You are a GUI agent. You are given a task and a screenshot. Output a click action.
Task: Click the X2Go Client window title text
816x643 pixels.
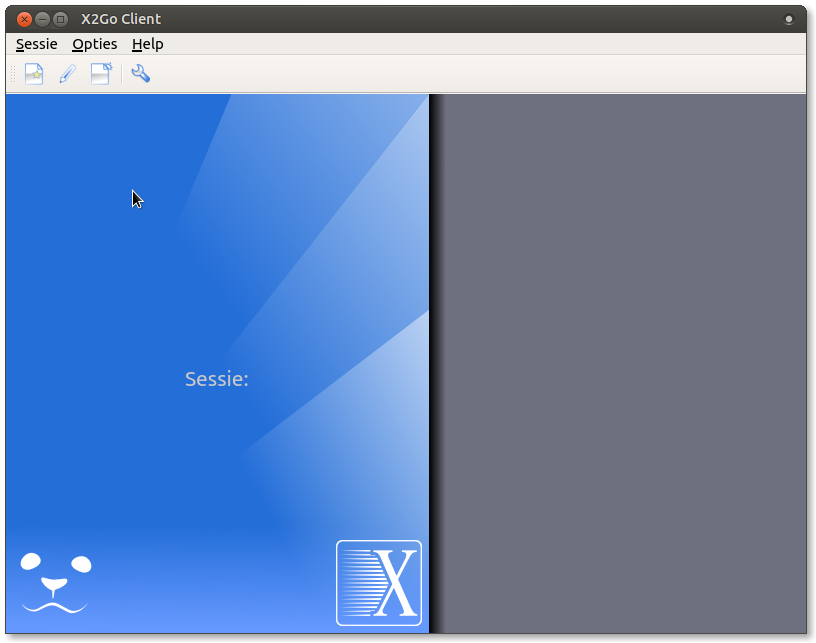coord(121,19)
